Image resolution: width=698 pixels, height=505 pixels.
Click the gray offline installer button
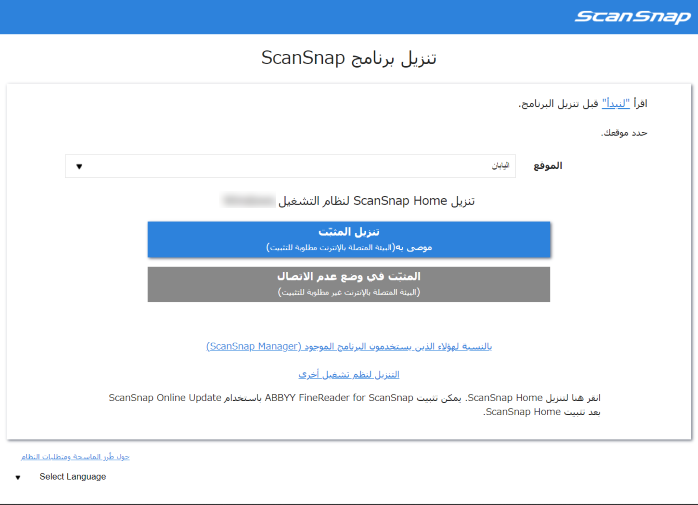pos(349,283)
